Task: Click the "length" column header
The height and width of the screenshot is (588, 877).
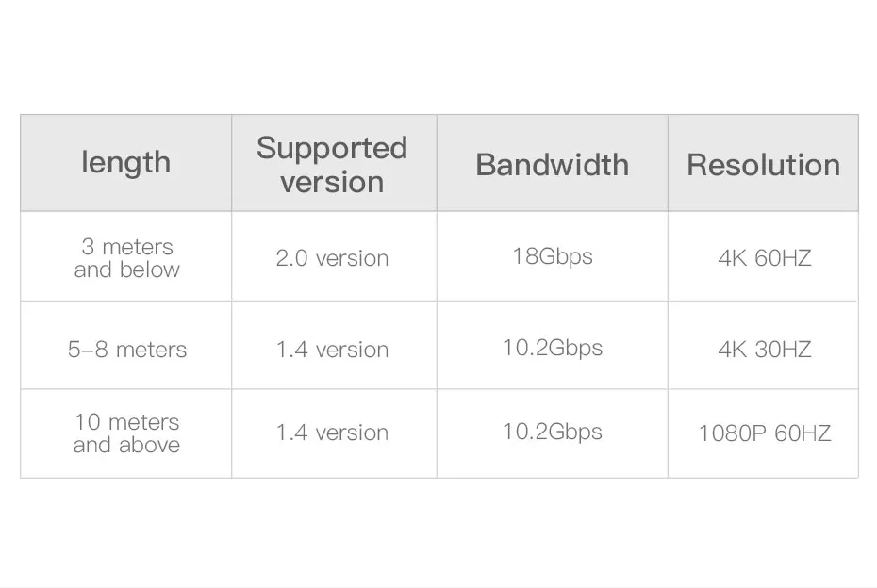Action: tap(126, 163)
